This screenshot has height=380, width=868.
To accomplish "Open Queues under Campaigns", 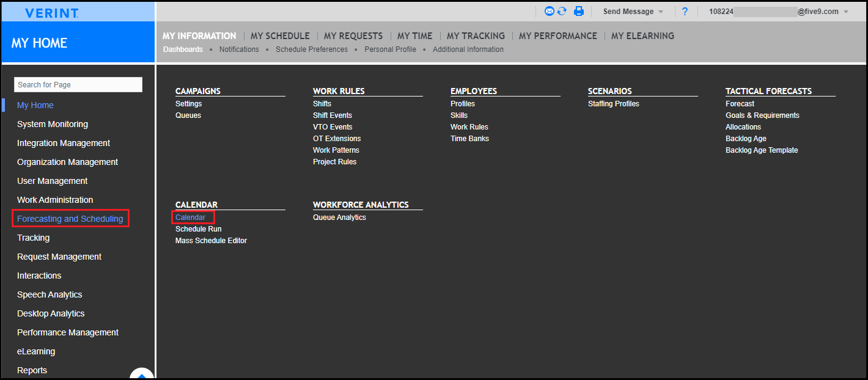I will point(188,115).
